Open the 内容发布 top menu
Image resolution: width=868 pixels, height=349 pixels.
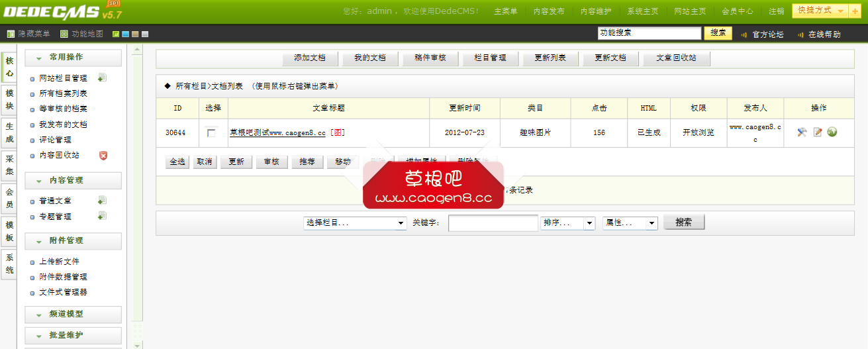coord(549,11)
